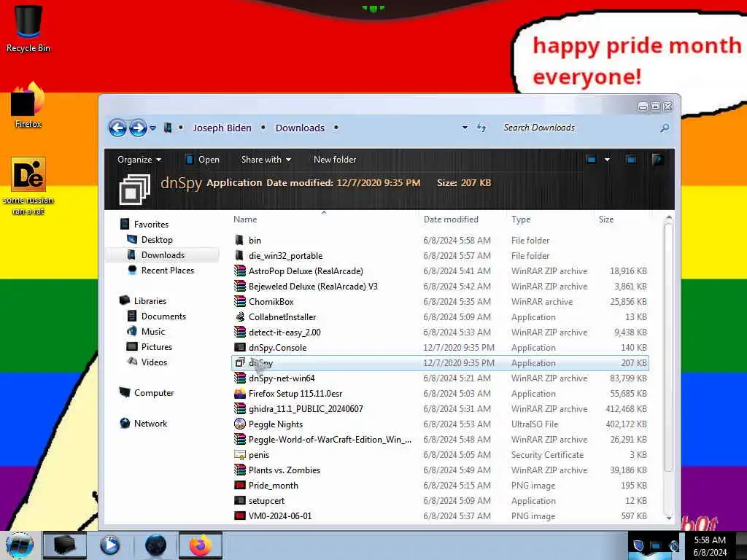
Task: Select the Peggle-World-of-WarCraft-Edition archive
Action: pos(330,440)
